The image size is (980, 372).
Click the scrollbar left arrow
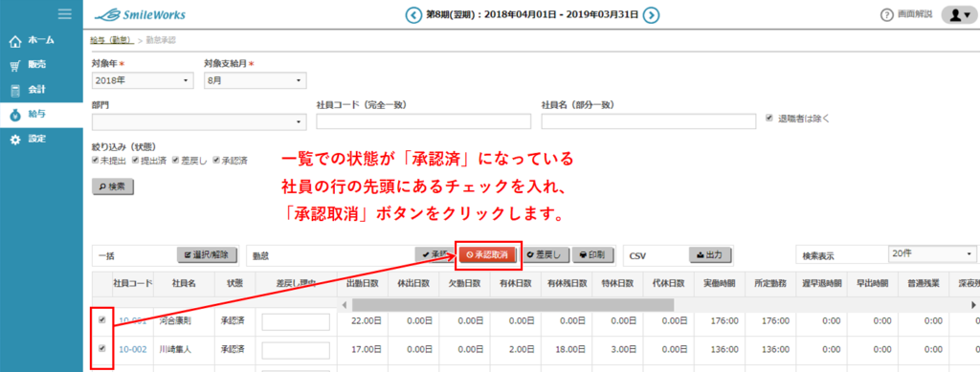coord(343,305)
